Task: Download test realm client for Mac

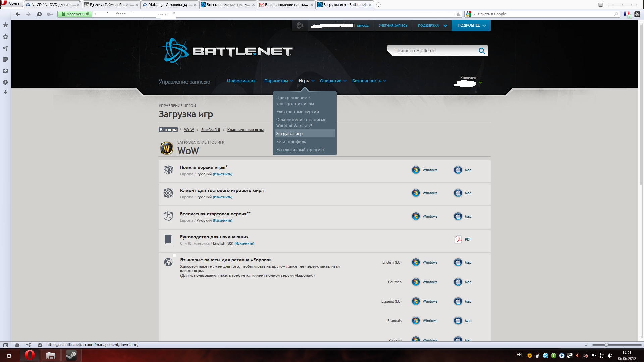Action: click(463, 193)
